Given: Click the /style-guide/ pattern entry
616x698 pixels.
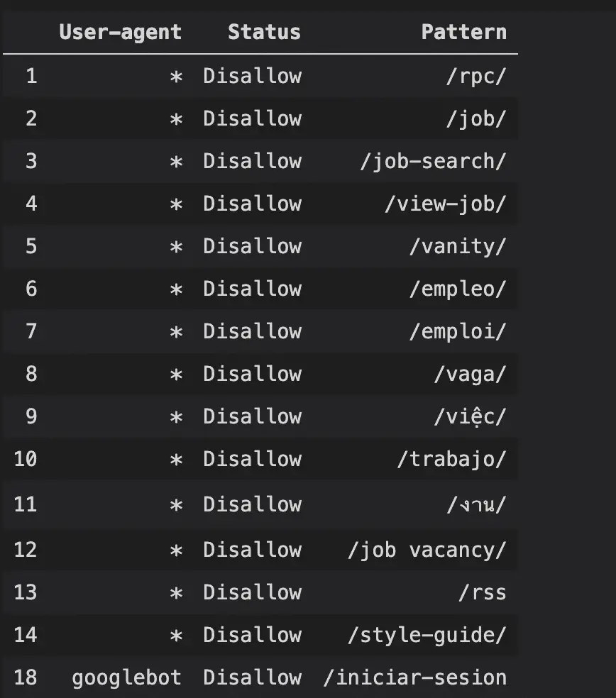Looking at the screenshot, I should [427, 636].
